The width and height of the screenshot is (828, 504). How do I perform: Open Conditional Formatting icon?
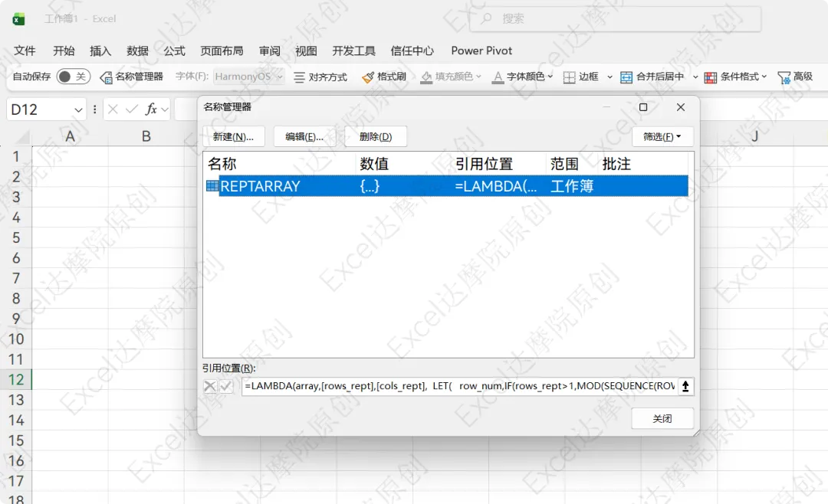tap(710, 77)
